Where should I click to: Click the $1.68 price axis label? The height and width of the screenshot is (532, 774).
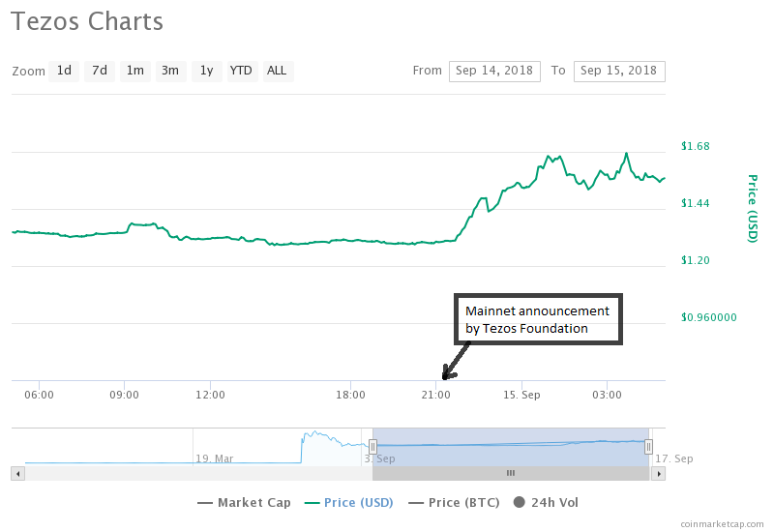click(x=695, y=146)
